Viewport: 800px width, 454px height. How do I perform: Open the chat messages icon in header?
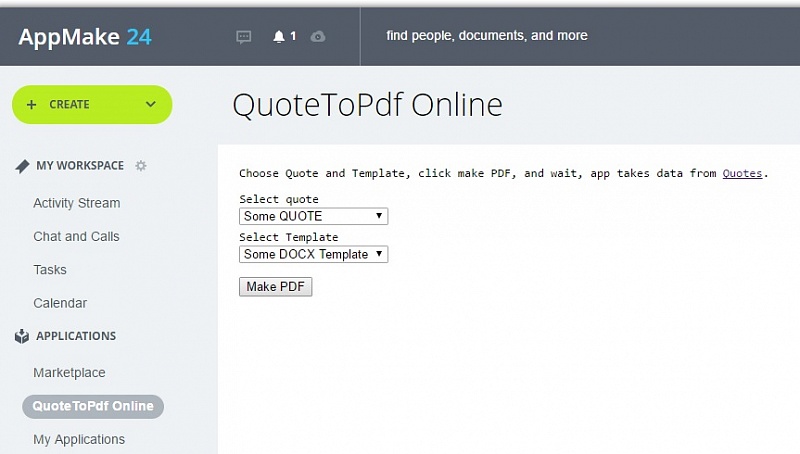pyautogui.click(x=244, y=37)
